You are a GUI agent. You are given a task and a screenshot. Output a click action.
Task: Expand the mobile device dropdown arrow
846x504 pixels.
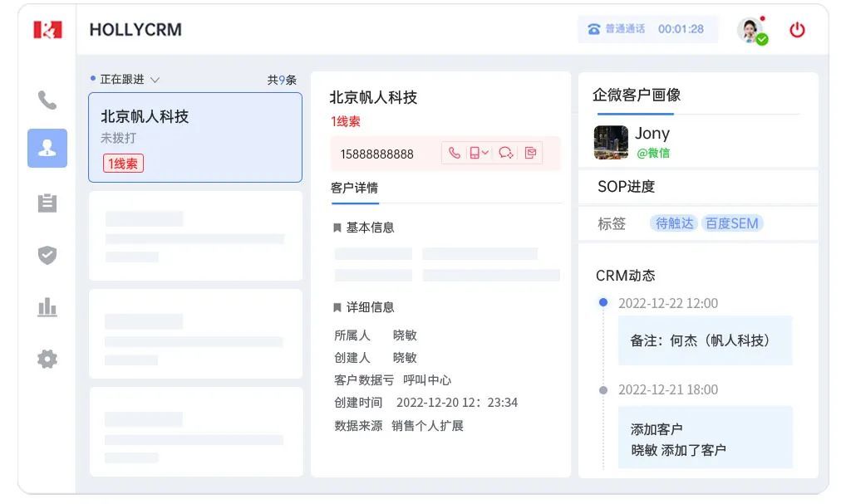pos(485,153)
